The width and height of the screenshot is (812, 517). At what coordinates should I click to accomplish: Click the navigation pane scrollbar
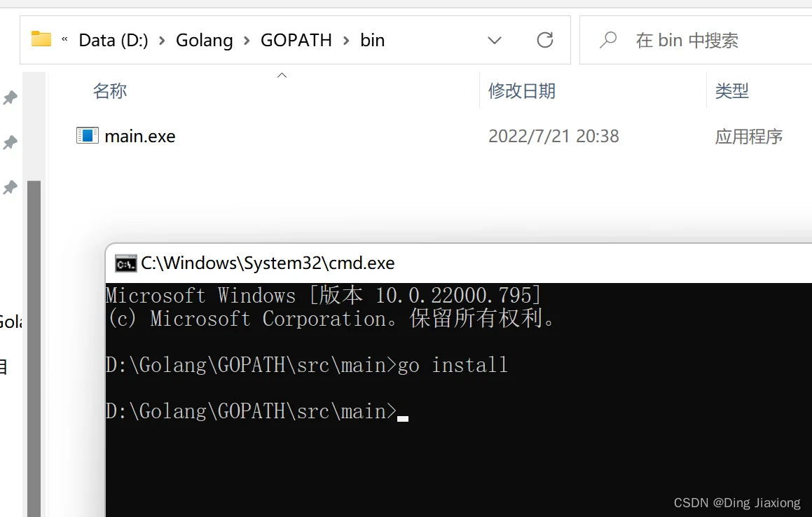click(34, 349)
